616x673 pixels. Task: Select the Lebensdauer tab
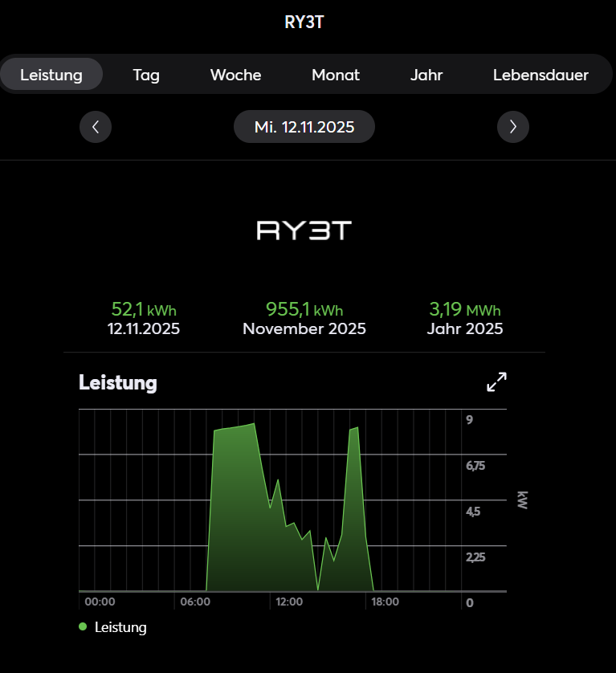[541, 75]
